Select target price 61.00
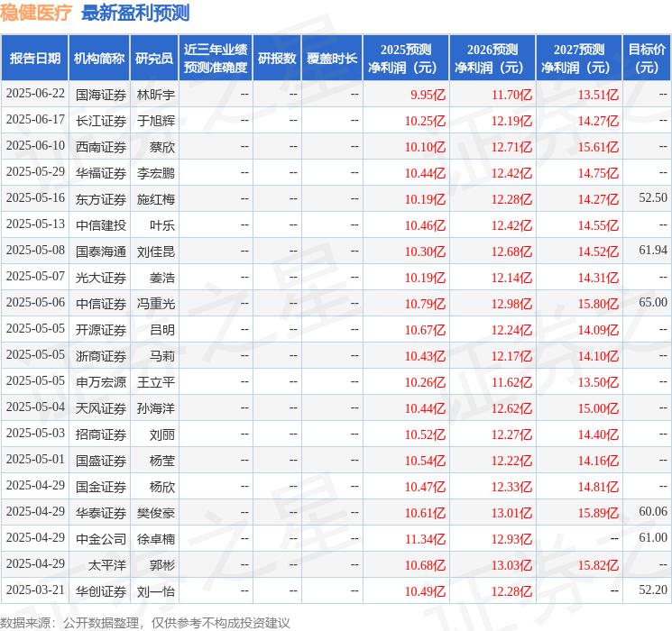The image size is (672, 631). pos(653,537)
